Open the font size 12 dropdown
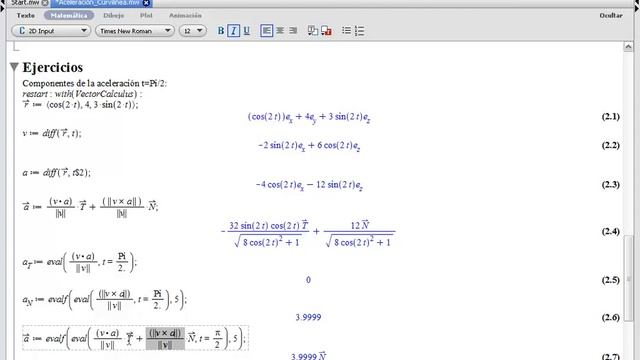The height and width of the screenshot is (360, 640). [x=193, y=31]
